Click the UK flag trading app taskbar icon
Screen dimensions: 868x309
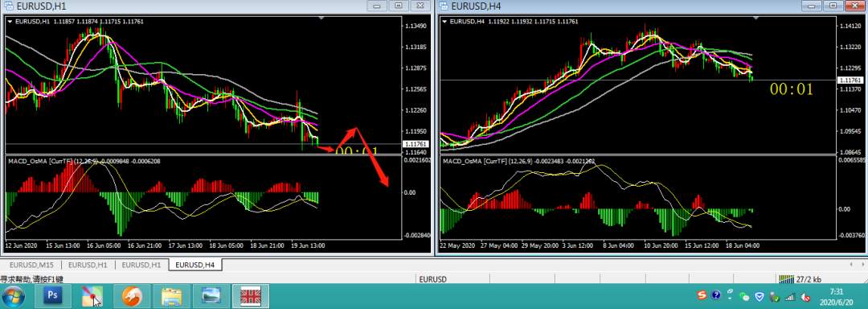pyautogui.click(x=251, y=296)
